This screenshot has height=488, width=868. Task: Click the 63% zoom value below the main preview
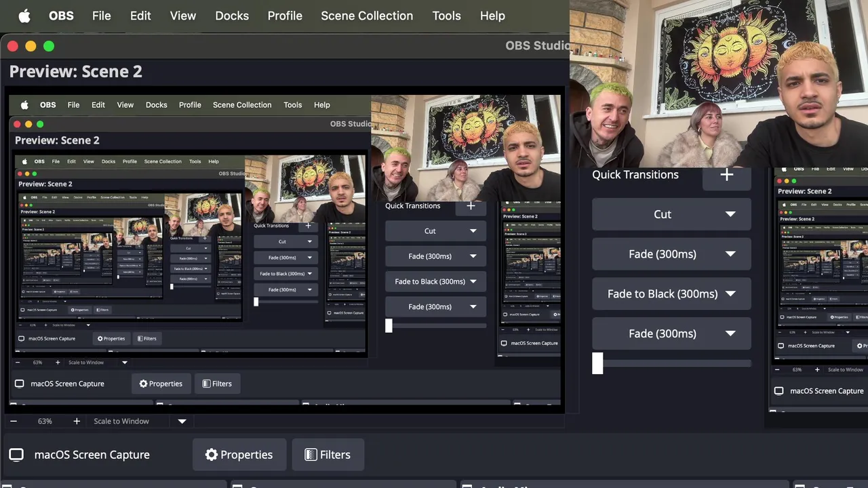[x=45, y=421]
